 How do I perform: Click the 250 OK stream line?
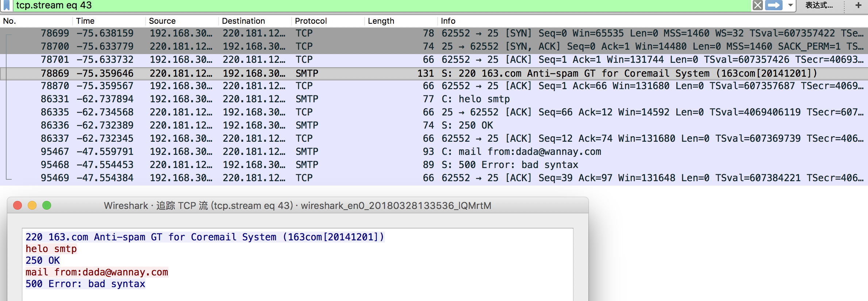tap(43, 260)
